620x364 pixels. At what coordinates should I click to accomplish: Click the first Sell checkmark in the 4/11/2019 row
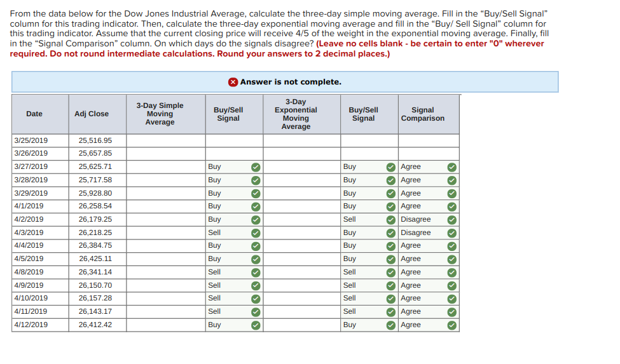(256, 313)
